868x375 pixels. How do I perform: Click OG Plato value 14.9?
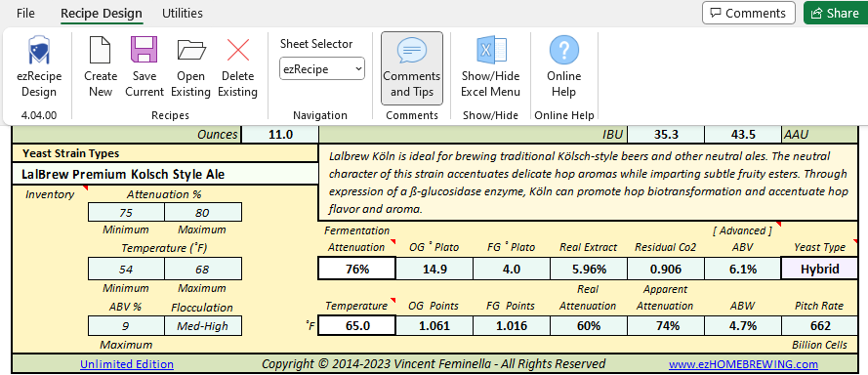(434, 269)
